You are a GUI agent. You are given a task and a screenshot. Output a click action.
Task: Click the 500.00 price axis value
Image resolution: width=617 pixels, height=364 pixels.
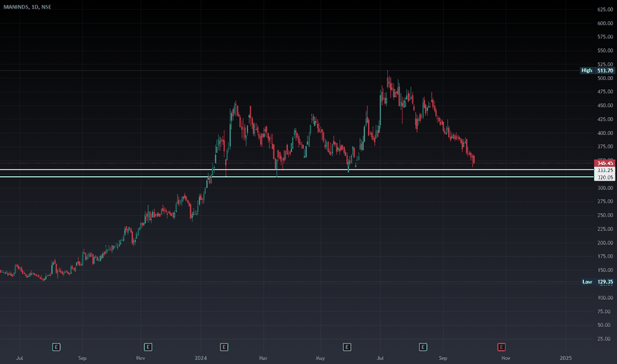click(605, 78)
